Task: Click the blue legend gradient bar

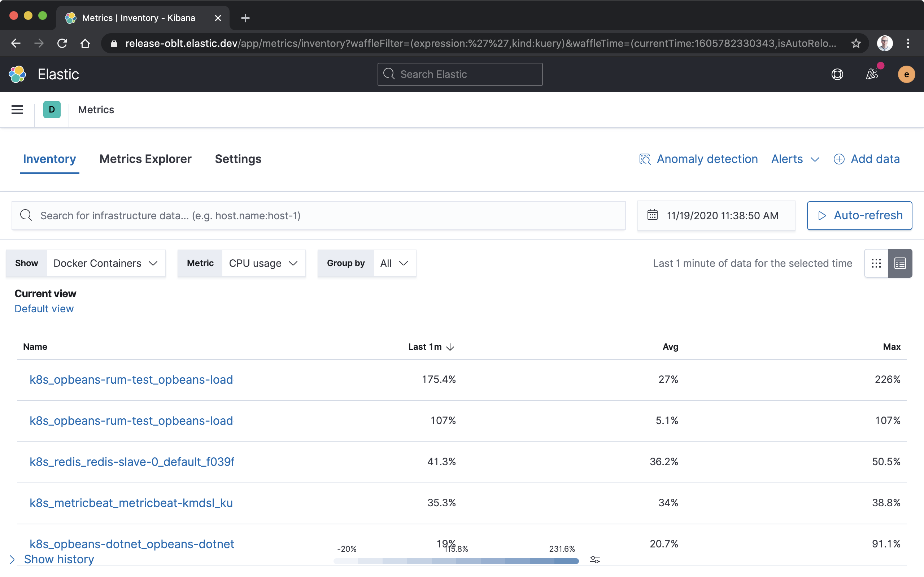Action: [x=456, y=560]
